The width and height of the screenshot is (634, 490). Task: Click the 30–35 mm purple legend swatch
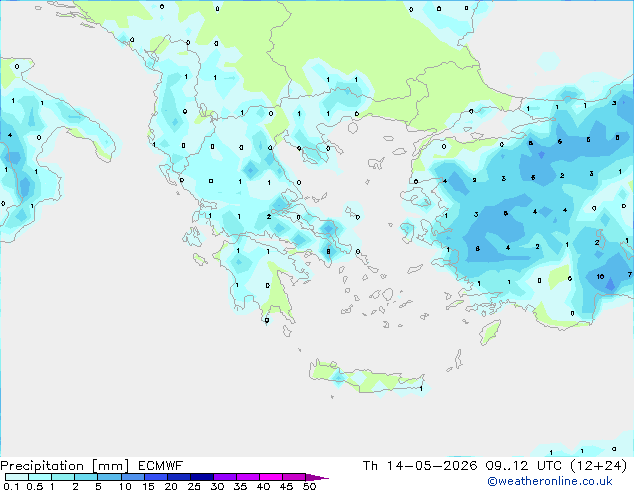pyautogui.click(x=225, y=477)
